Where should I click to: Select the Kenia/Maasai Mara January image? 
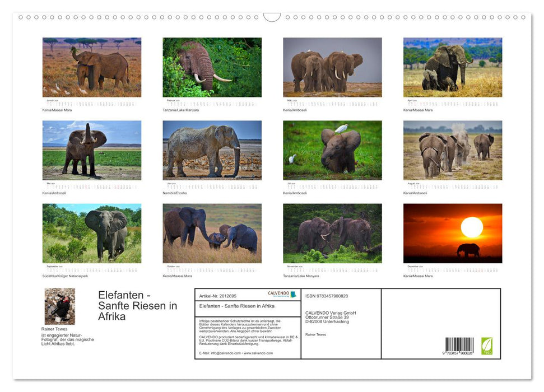point(91,67)
